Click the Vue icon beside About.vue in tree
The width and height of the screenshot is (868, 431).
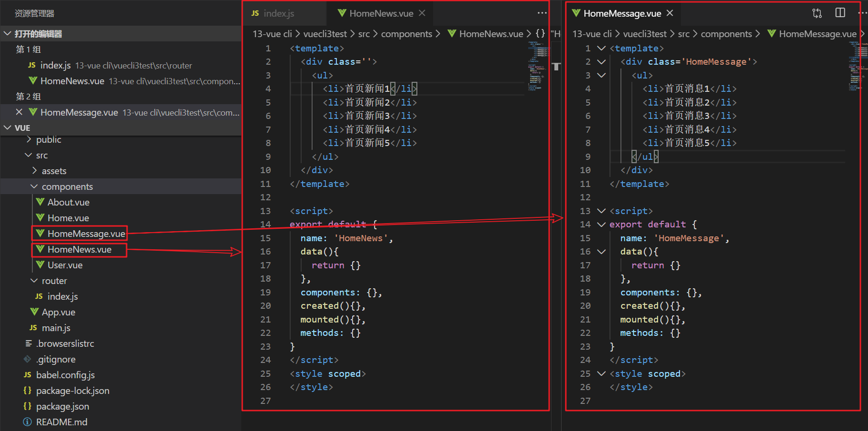(x=40, y=202)
